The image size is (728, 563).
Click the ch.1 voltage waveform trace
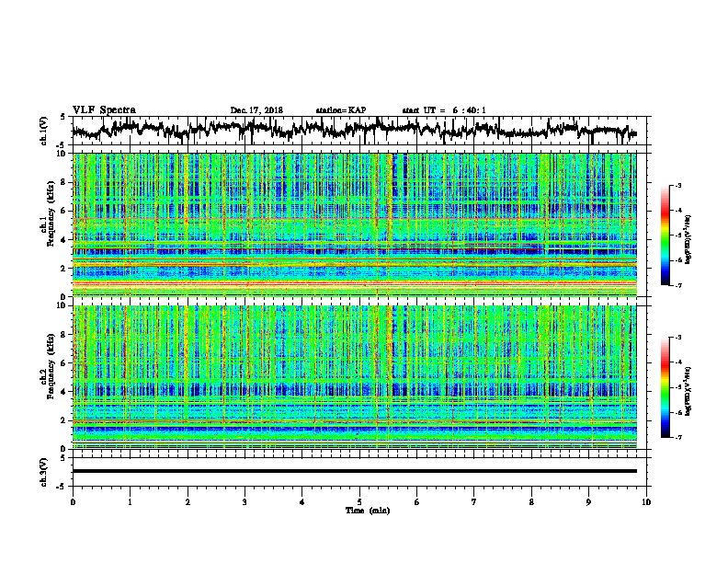click(x=354, y=129)
